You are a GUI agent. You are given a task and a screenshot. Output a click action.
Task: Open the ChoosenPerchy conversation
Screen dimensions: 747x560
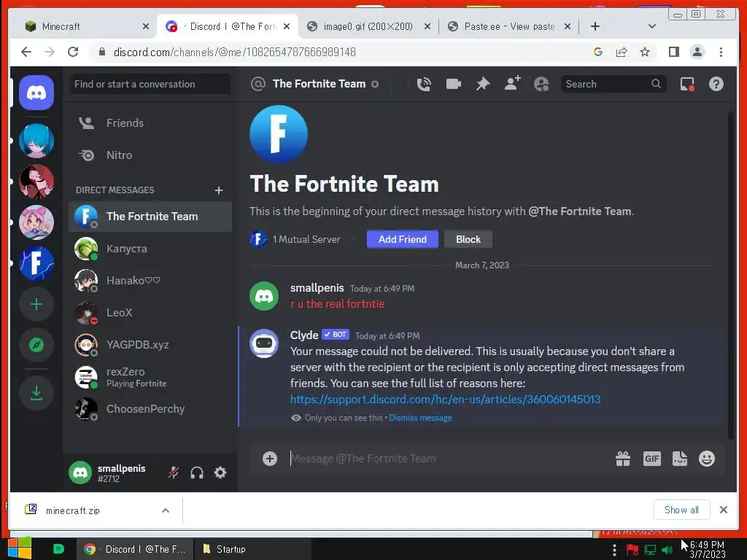[150, 409]
